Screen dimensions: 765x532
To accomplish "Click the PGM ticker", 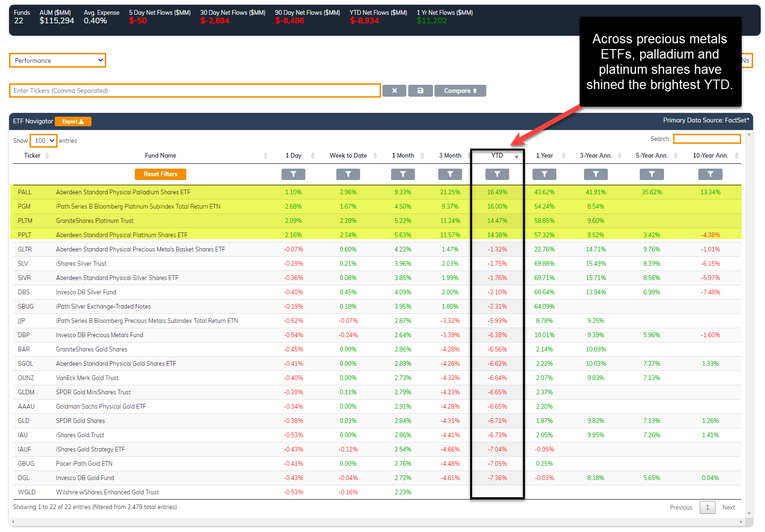I will pos(24,207).
